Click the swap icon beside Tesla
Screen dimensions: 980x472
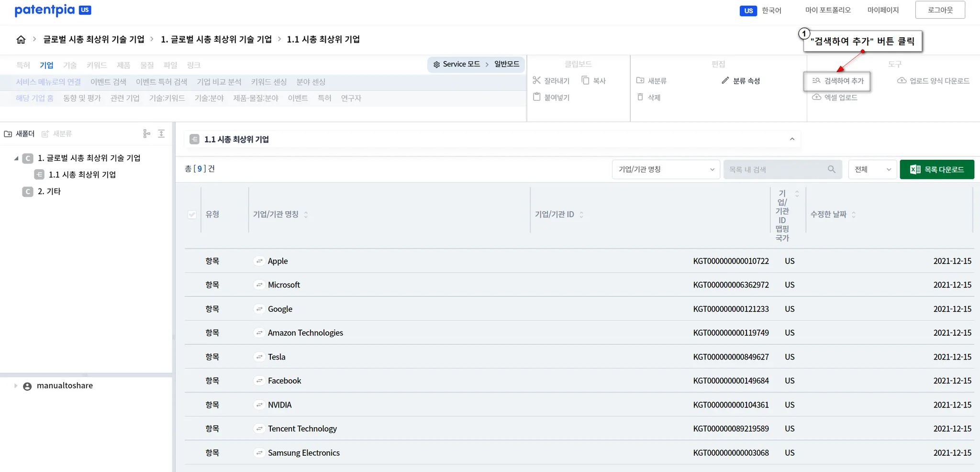[x=259, y=357]
